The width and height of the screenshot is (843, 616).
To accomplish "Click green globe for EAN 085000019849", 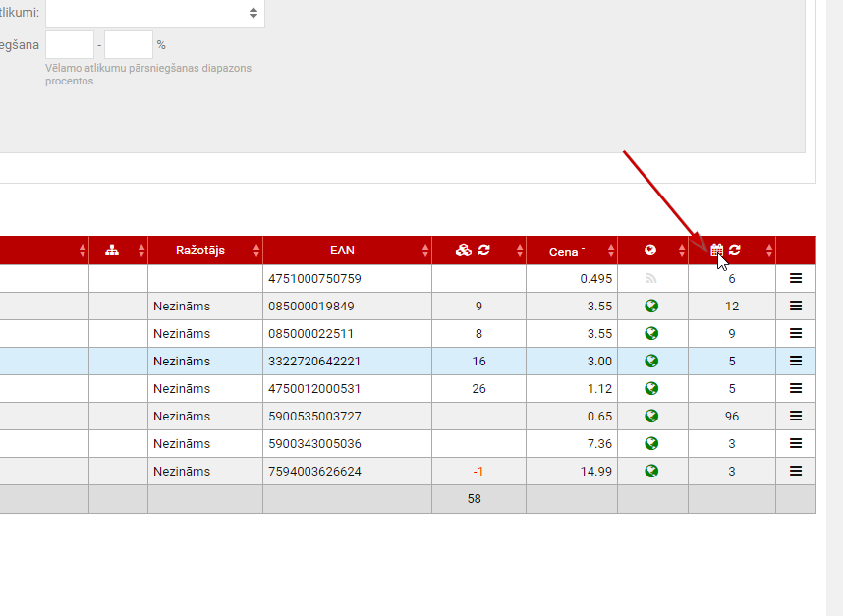I will coord(650,307).
